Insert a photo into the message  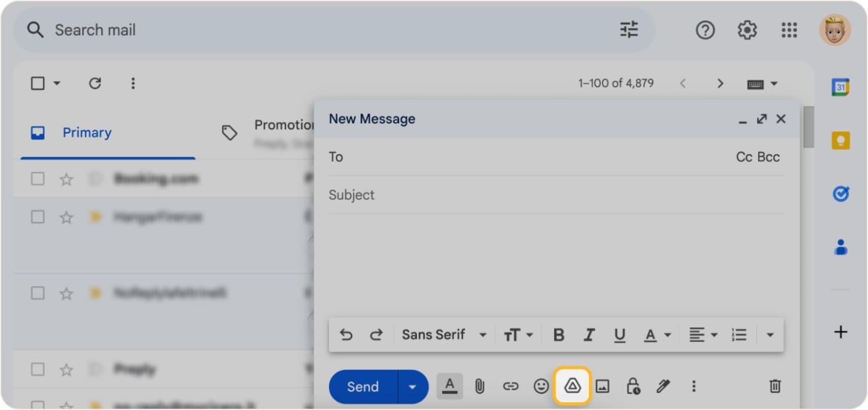click(x=602, y=386)
